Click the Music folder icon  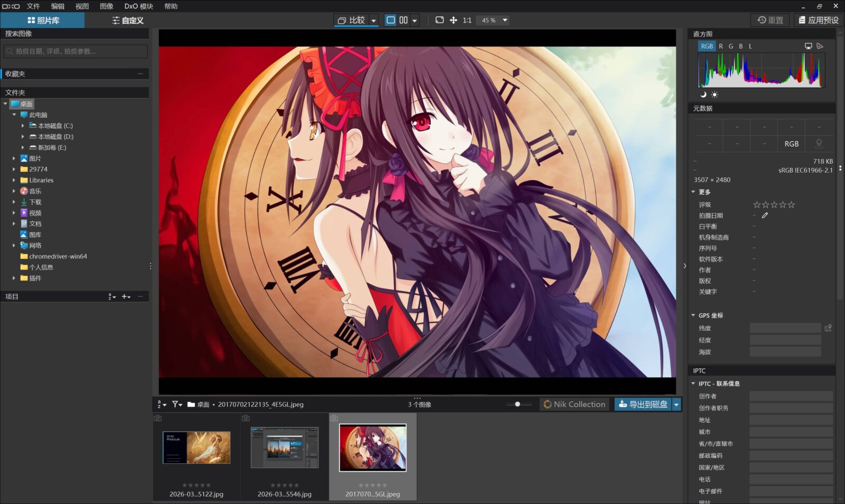coord(24,191)
